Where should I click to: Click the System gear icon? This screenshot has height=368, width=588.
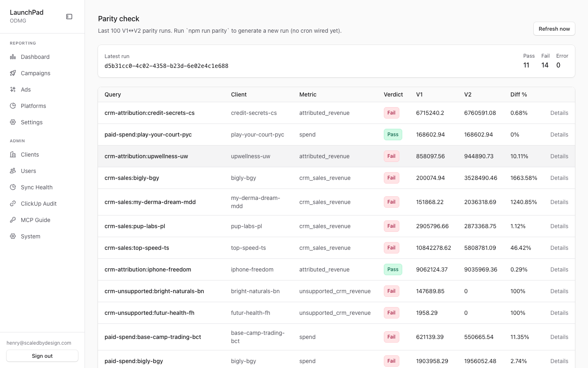tap(13, 236)
